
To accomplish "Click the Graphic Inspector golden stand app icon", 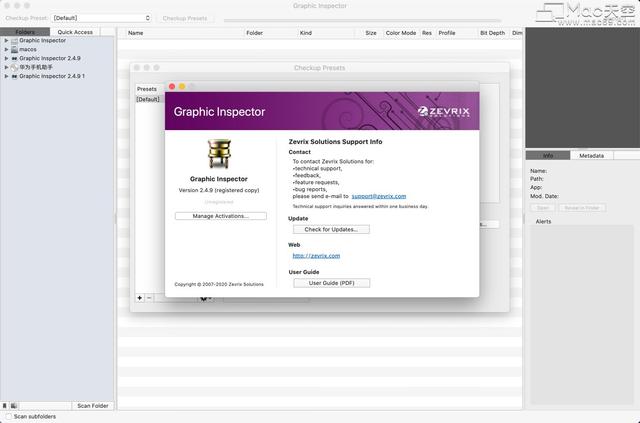I will tap(219, 154).
